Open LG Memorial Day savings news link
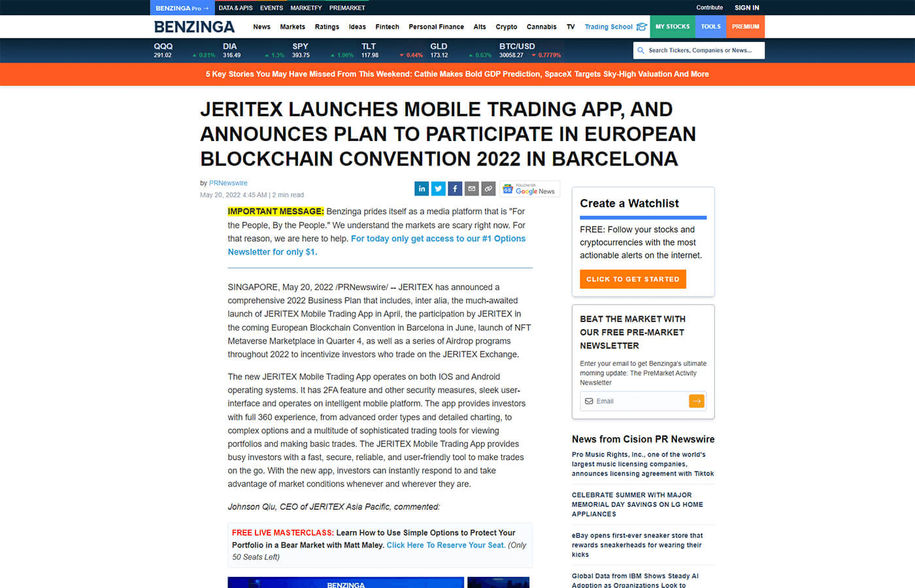Image resolution: width=915 pixels, height=588 pixels. click(637, 504)
